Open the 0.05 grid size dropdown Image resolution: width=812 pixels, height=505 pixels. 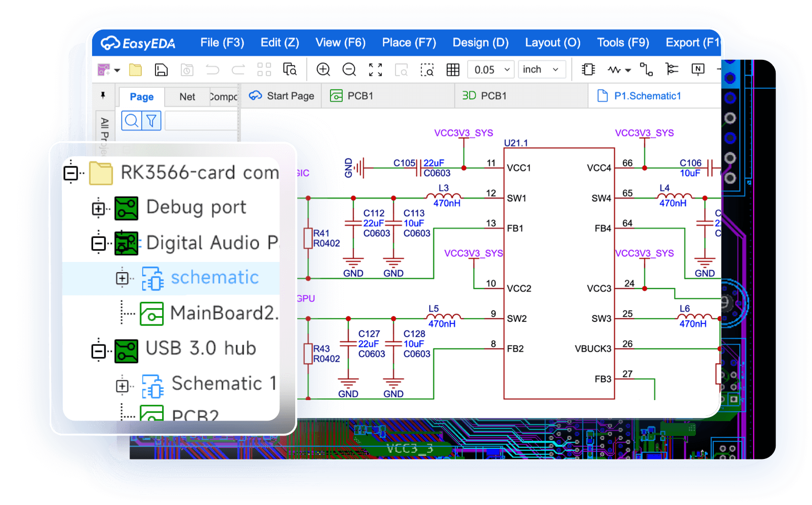point(492,70)
